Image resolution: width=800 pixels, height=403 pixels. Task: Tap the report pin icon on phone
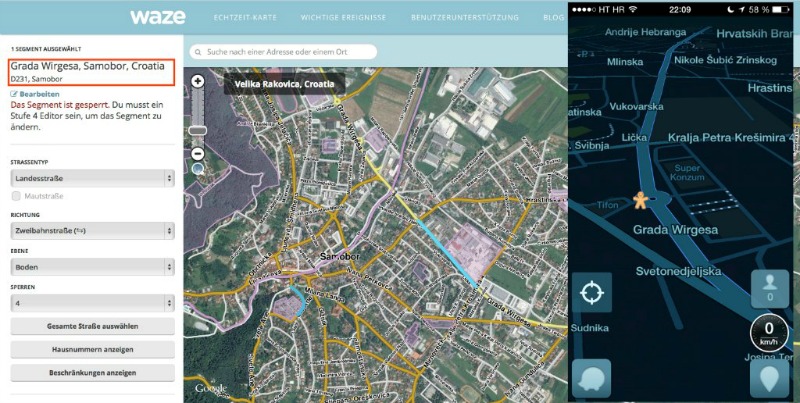pyautogui.click(x=769, y=379)
